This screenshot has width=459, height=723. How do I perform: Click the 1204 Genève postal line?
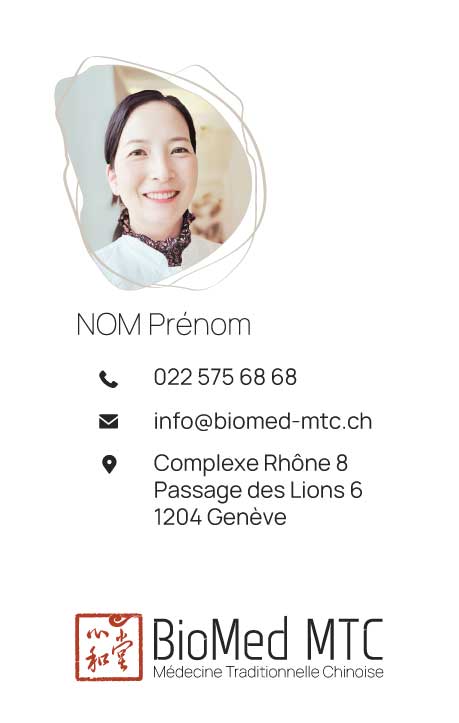(x=220, y=516)
